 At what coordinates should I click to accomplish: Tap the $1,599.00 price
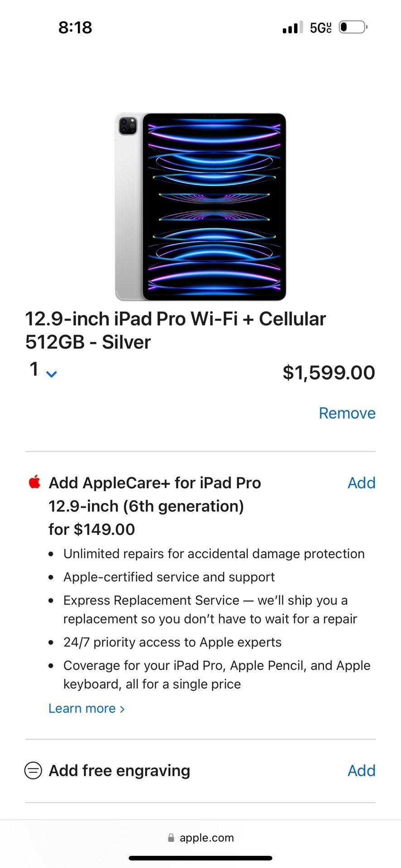point(329,373)
